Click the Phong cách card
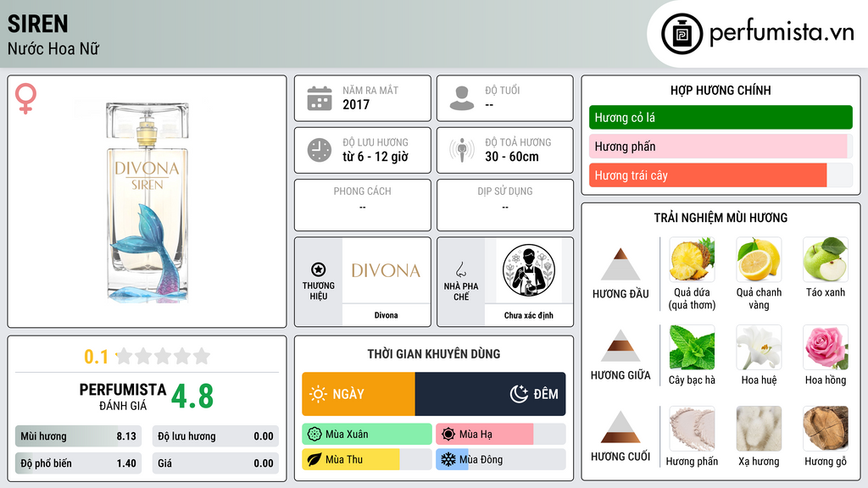 pyautogui.click(x=363, y=205)
